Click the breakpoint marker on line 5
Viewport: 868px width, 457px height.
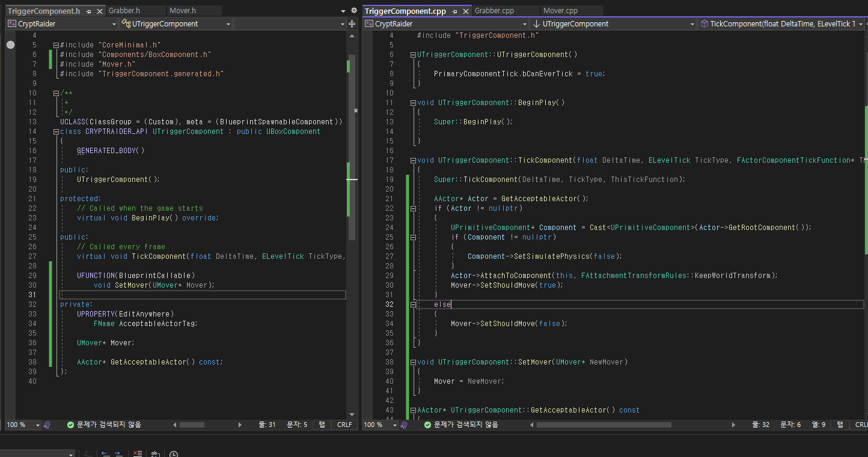tap(10, 45)
